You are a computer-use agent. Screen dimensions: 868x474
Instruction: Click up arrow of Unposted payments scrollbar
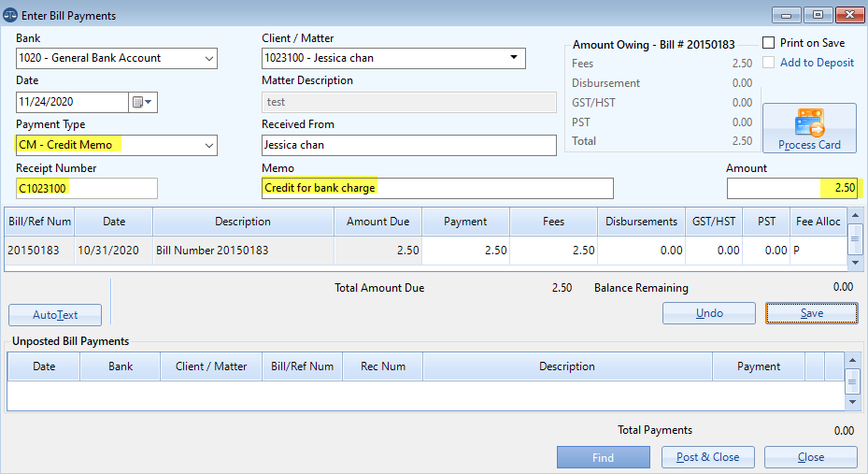(852, 360)
